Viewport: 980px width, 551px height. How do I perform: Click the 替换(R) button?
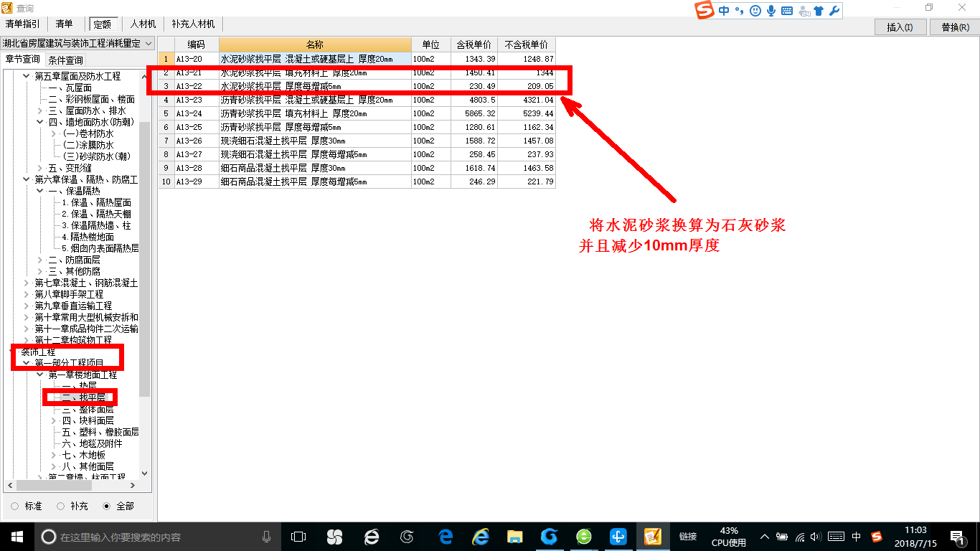click(x=955, y=27)
